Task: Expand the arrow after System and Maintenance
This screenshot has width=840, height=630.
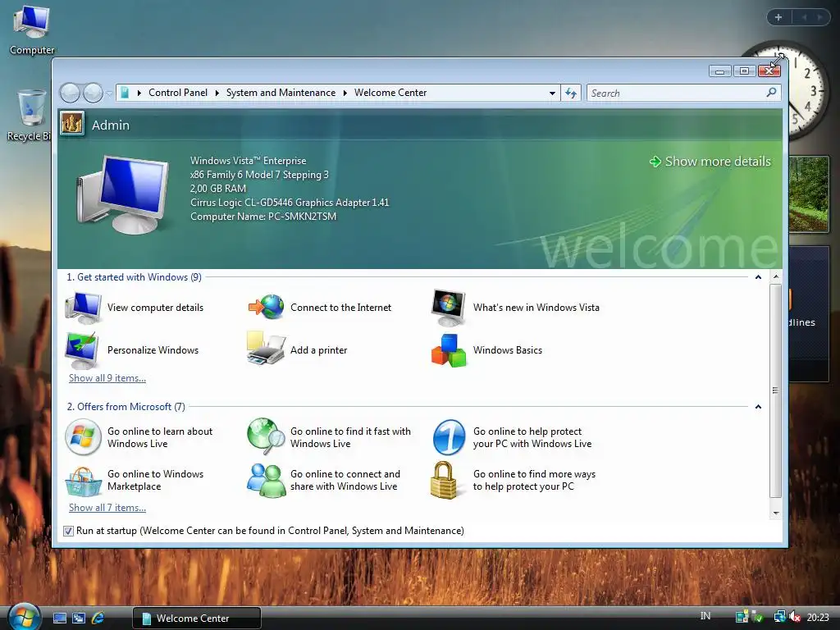Action: (345, 93)
